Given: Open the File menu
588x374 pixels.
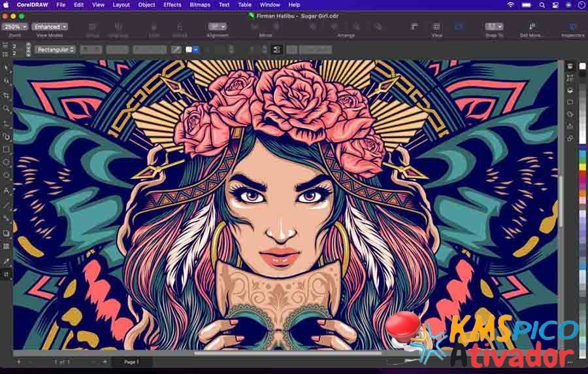Looking at the screenshot, I should point(60,5).
